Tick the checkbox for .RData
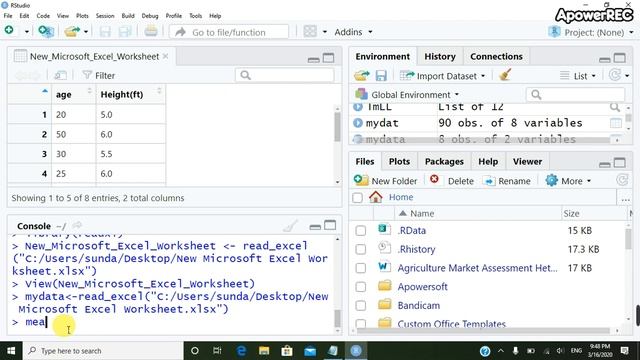 point(361,231)
